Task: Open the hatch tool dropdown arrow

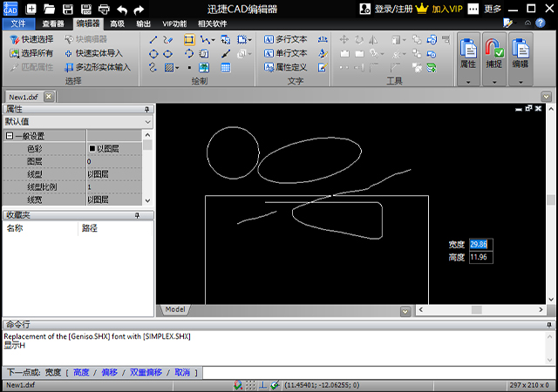Action: click(177, 68)
